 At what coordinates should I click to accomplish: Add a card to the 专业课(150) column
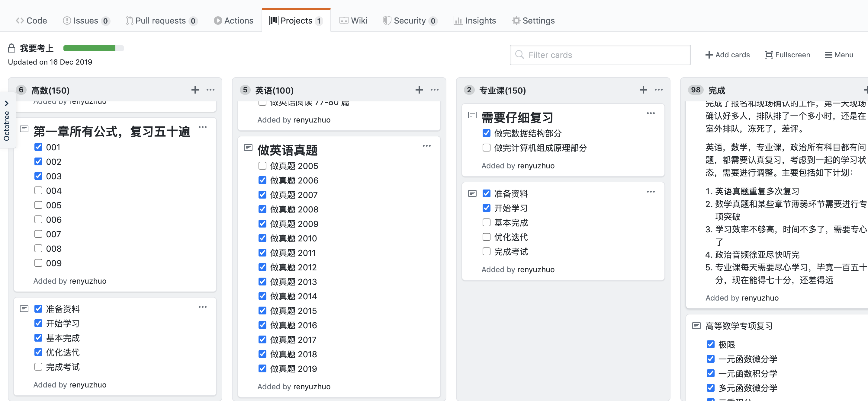click(643, 90)
